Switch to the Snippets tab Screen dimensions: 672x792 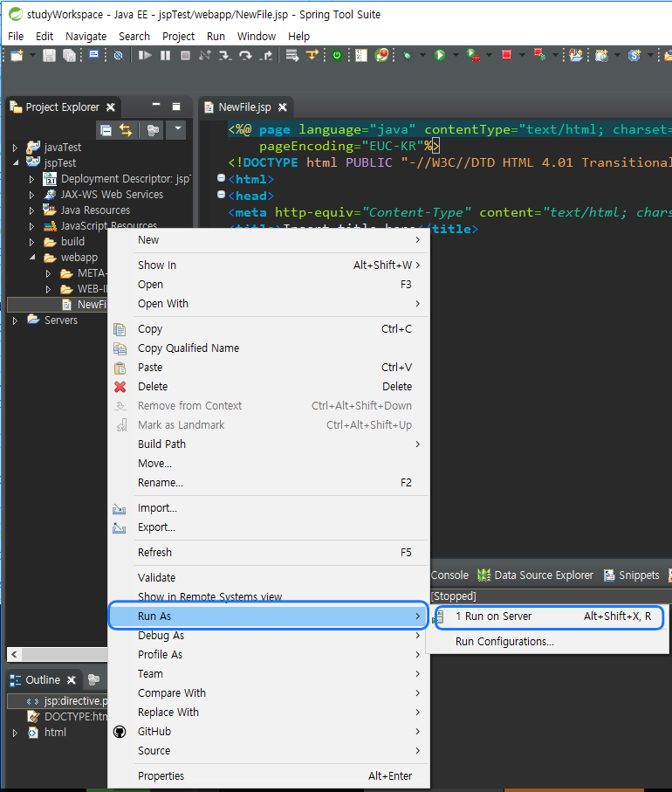(632, 575)
